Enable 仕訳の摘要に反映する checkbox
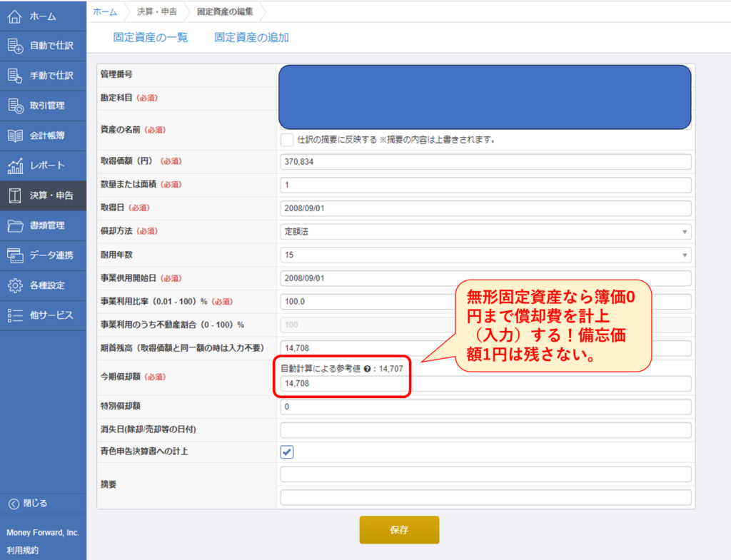 [x=287, y=139]
